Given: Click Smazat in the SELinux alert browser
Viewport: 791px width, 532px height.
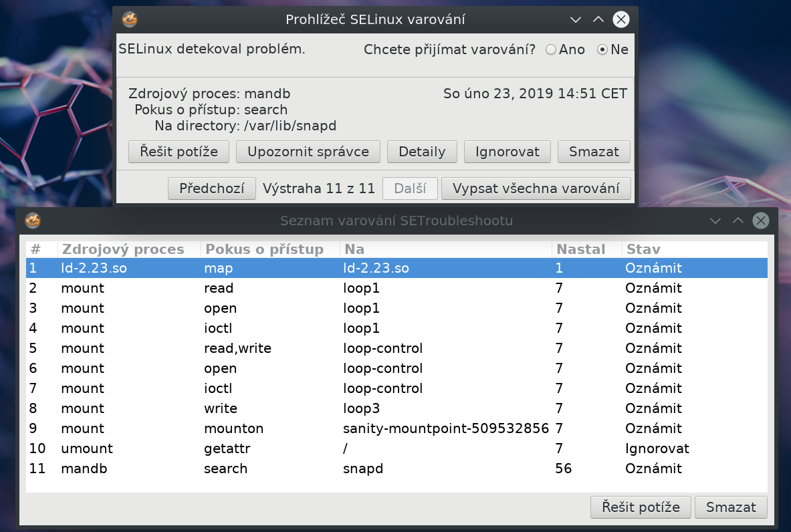Looking at the screenshot, I should click(x=594, y=152).
